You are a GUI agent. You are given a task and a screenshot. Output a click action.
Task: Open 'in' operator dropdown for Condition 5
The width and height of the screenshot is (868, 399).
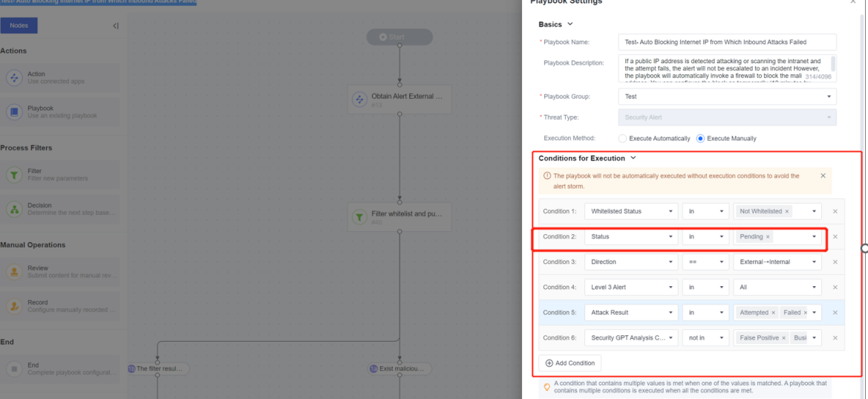(705, 313)
